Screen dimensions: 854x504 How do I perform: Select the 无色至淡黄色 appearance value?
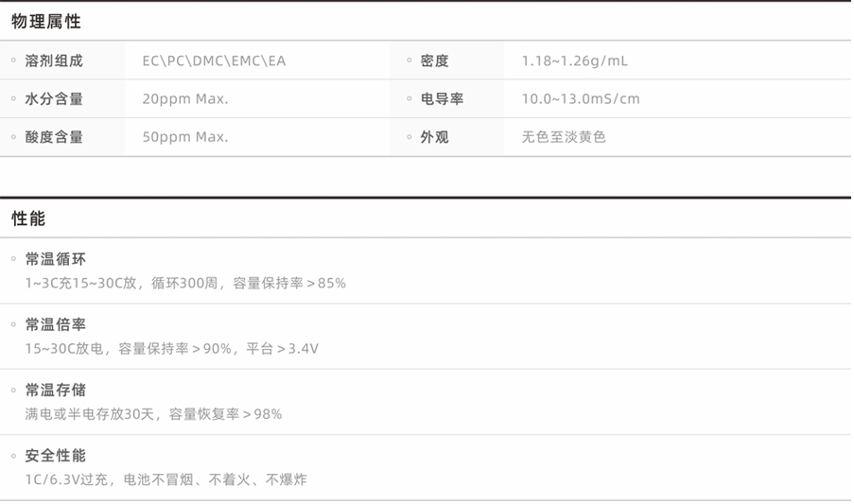(564, 137)
